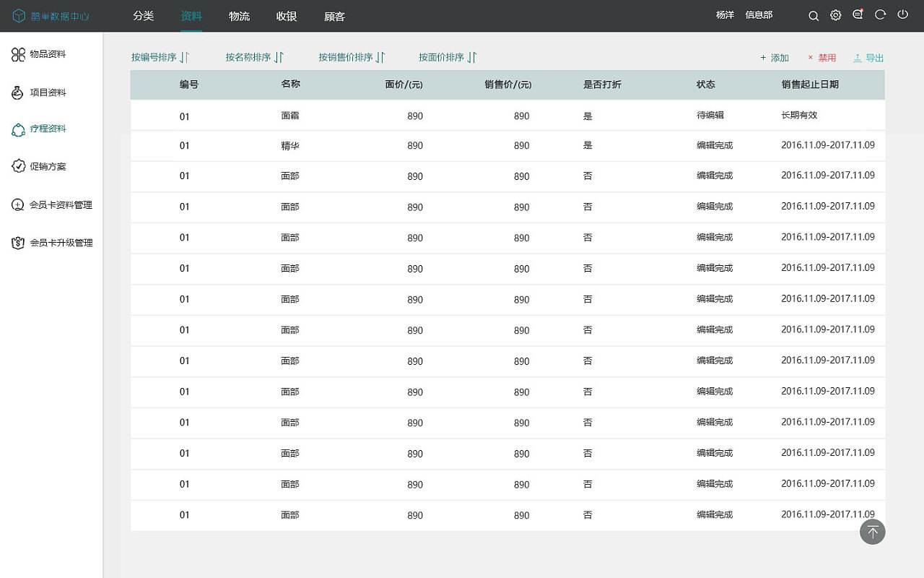Click the 物品资料 clover icon in sidebar
The height and width of the screenshot is (578, 924).
[18, 54]
